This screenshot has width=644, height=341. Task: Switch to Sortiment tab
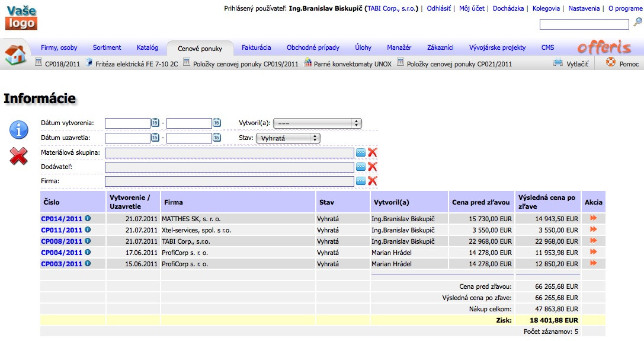click(x=107, y=47)
